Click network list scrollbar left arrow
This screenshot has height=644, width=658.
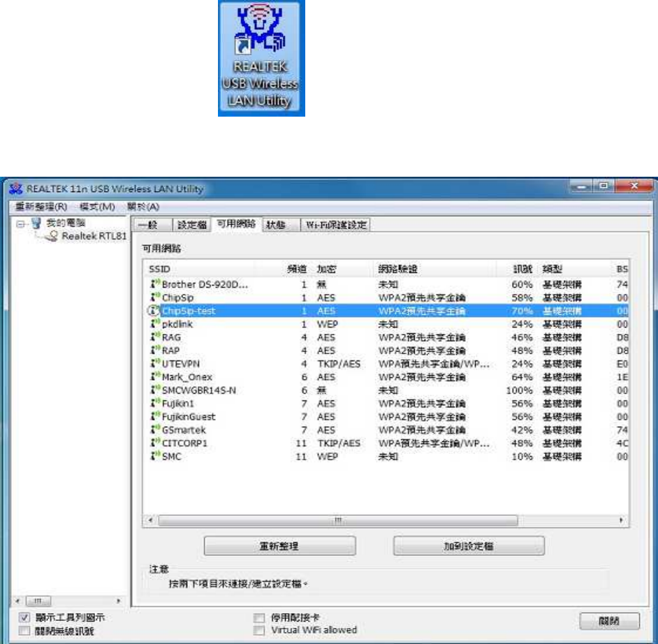click(x=150, y=520)
